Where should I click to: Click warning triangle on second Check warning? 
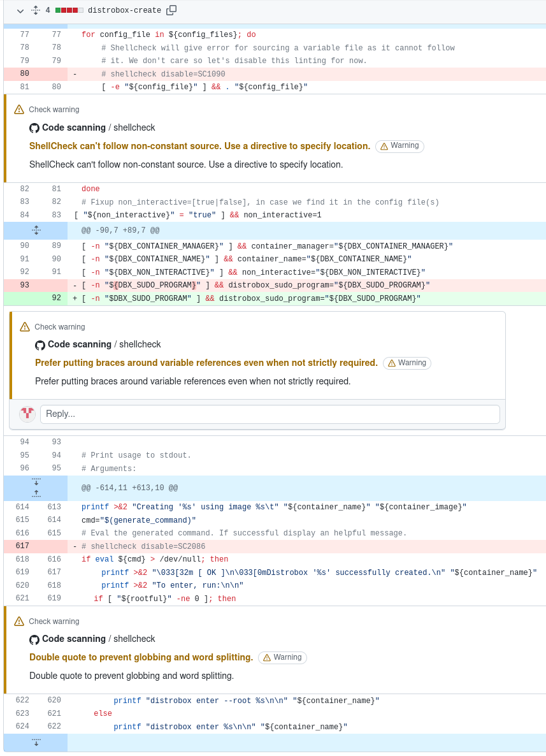pyautogui.click(x=25, y=327)
